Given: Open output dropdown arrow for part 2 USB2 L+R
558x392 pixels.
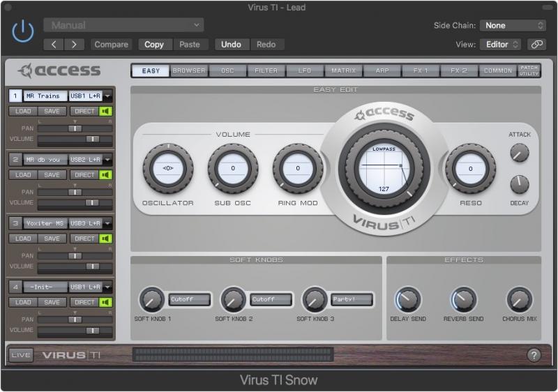Looking at the screenshot, I should point(107,160).
